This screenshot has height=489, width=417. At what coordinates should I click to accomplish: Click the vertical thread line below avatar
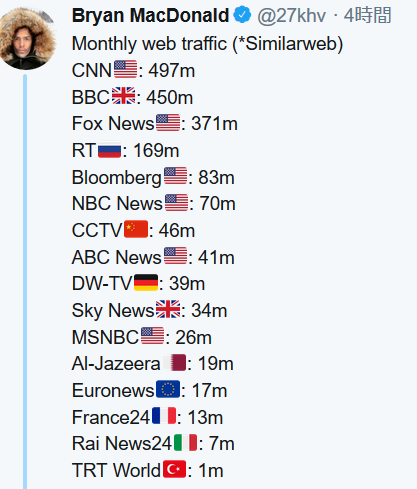[25, 282]
